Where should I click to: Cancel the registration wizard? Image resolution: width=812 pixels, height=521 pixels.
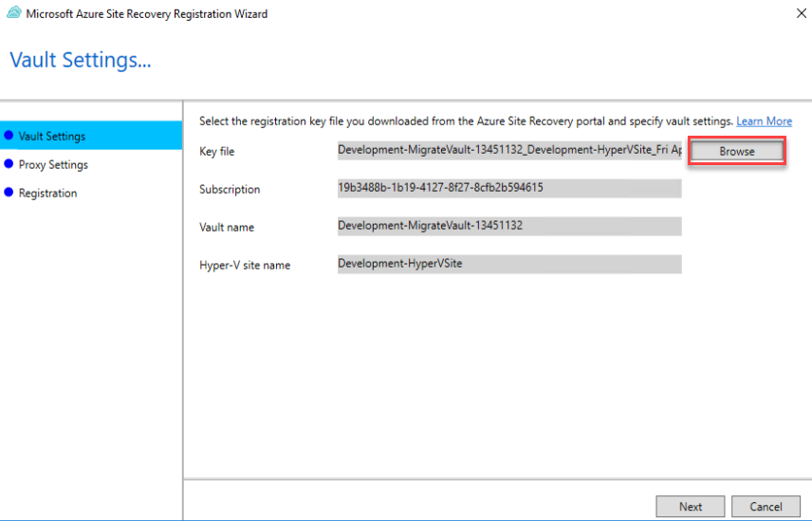point(766,507)
